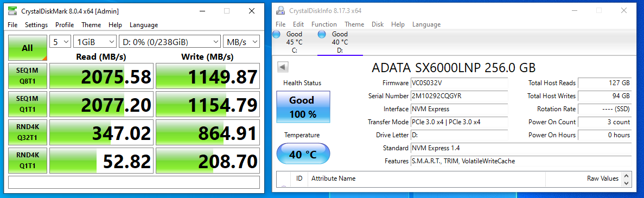Click the Write (MB/s) column heading
Viewport: 644px width, 198px height.
pyautogui.click(x=208, y=56)
